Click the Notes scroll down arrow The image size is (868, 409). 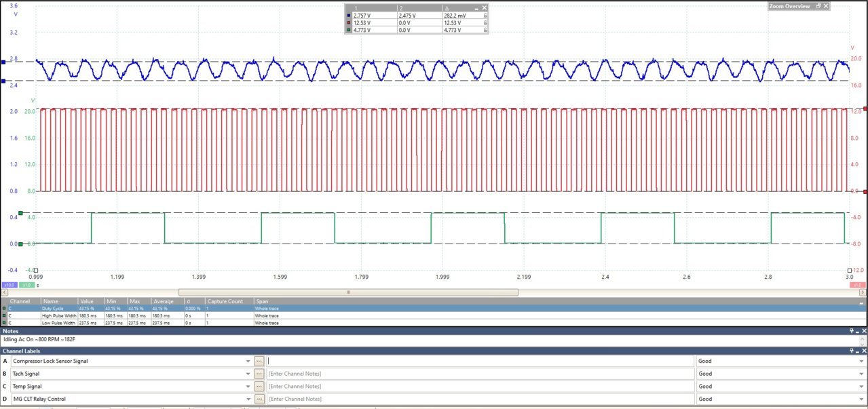coord(864,344)
